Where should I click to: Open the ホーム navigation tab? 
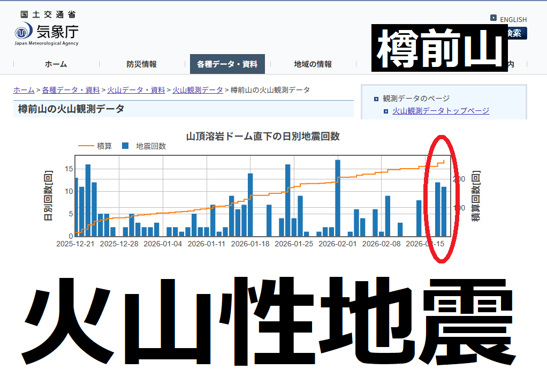56,64
